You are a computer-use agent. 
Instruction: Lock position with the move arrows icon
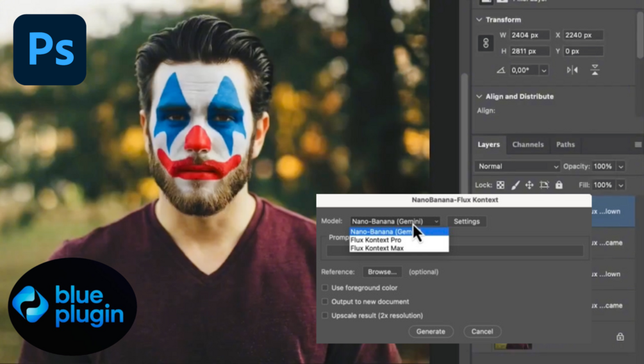[x=529, y=185]
